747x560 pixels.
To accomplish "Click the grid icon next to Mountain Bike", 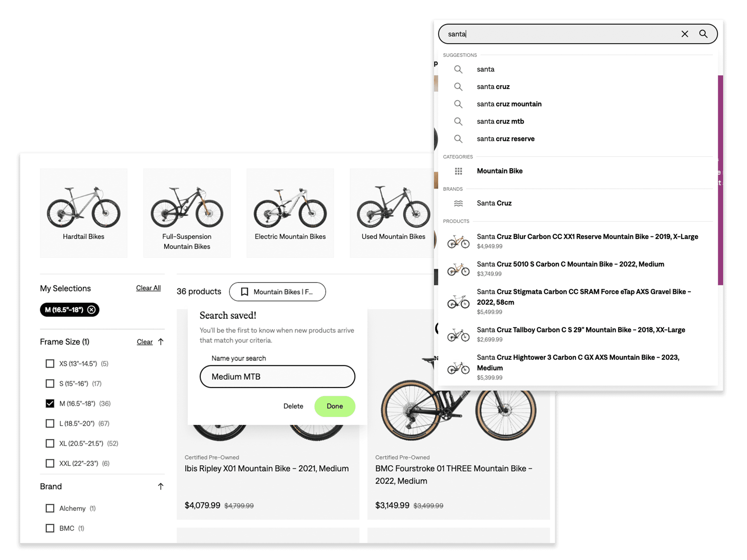I will pos(458,171).
